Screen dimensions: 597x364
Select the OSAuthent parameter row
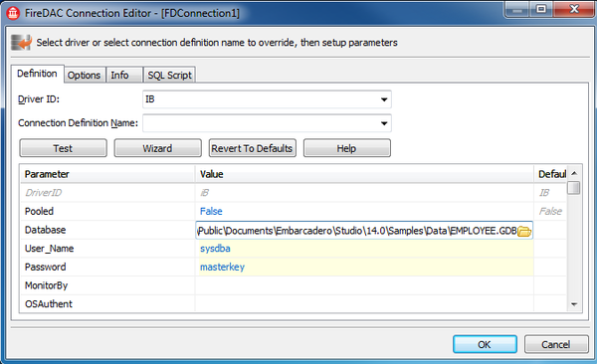coord(294,304)
